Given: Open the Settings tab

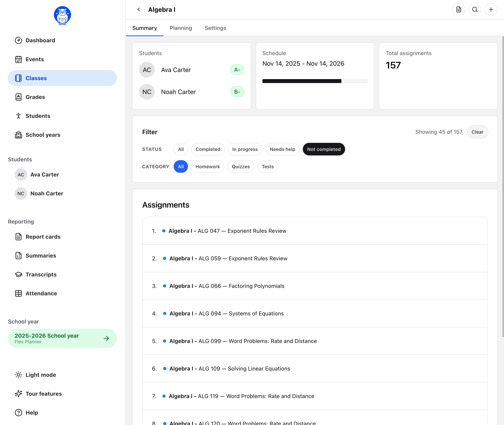Looking at the screenshot, I should tap(216, 28).
